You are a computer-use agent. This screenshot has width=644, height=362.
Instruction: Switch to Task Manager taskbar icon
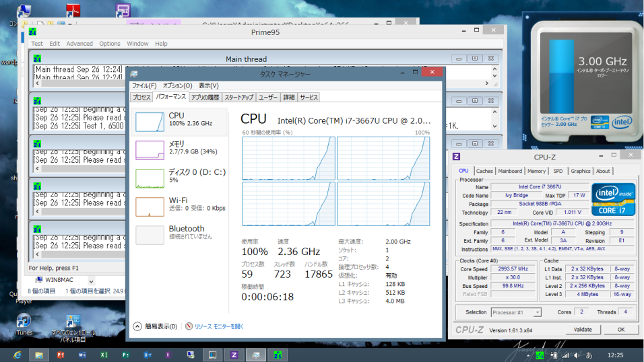tap(256, 355)
